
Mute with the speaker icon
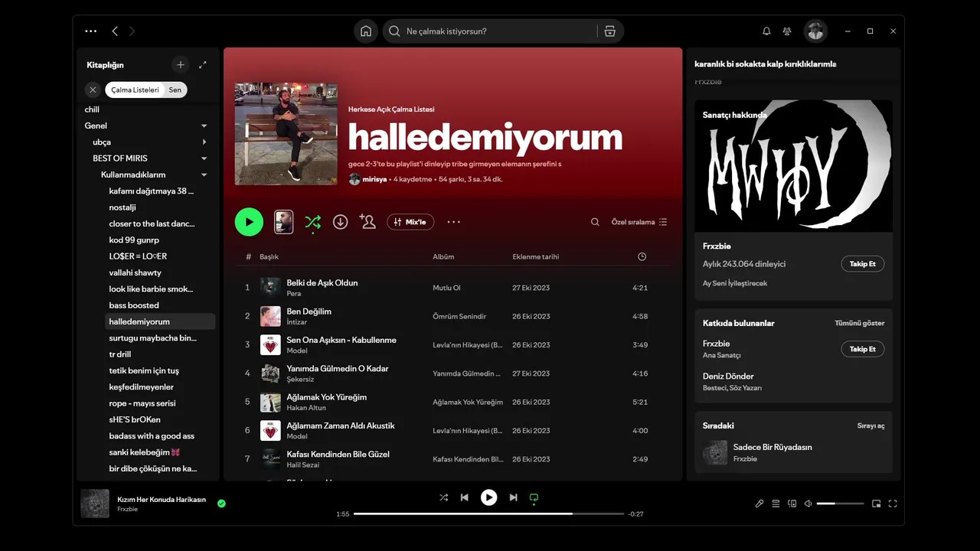808,504
